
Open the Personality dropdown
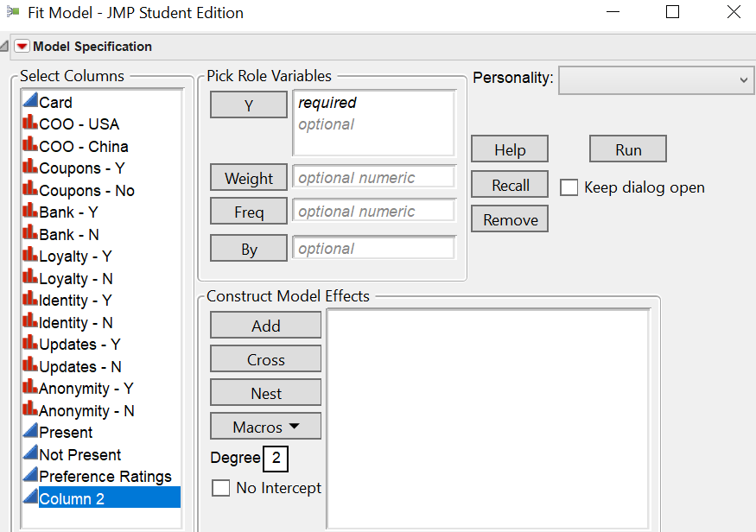click(x=656, y=79)
